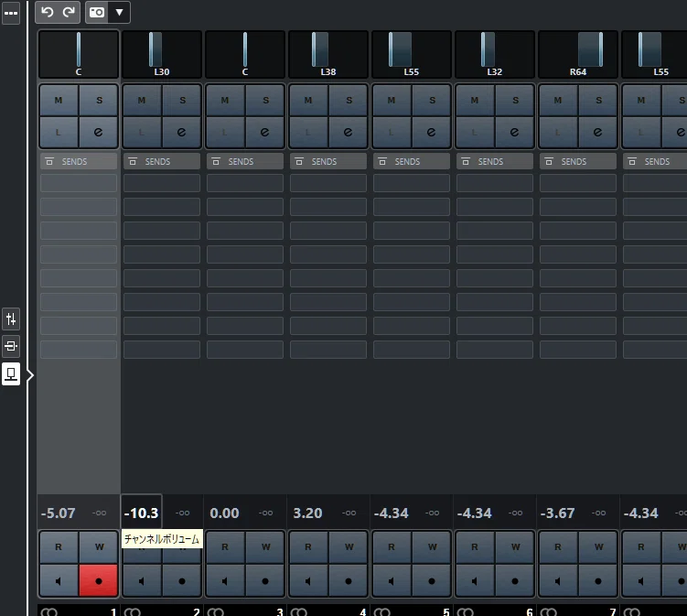Solo channel 7
The width and height of the screenshot is (687, 616).
point(598,100)
